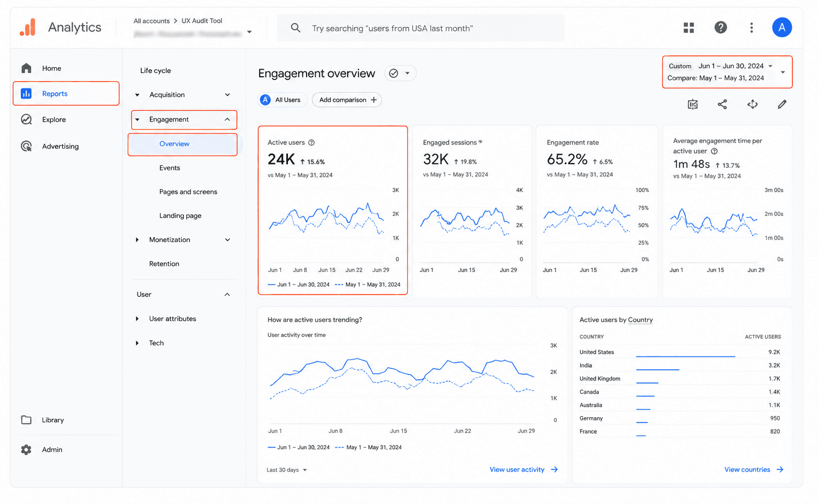Click the search magnifier icon

coord(295,28)
